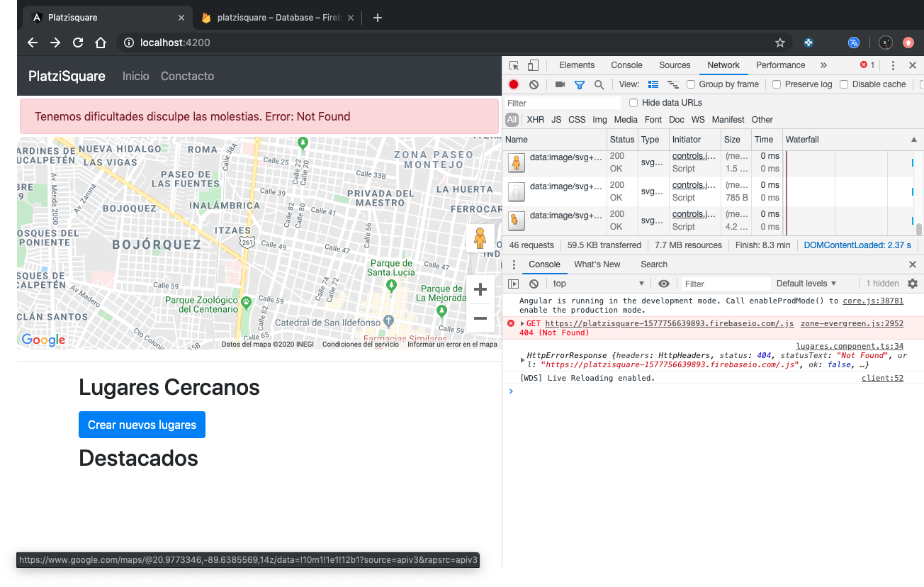This screenshot has width=924, height=587.
Task: Toggle the network filter funnel icon
Action: (580, 84)
